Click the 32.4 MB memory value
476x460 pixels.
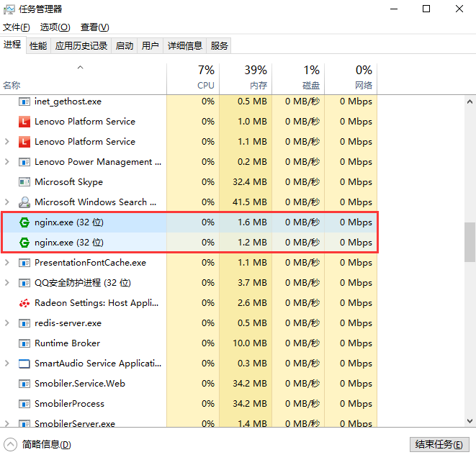pos(250,182)
